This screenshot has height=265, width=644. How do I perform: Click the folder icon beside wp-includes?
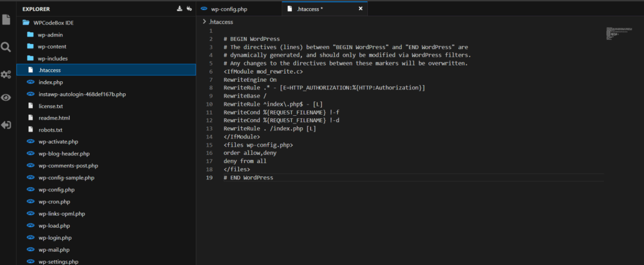(30, 59)
